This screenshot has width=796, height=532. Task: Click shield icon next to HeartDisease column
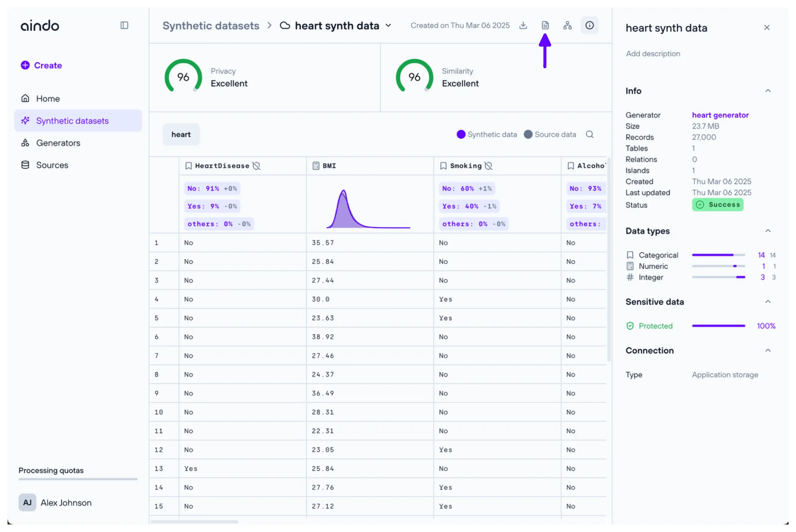(x=256, y=166)
